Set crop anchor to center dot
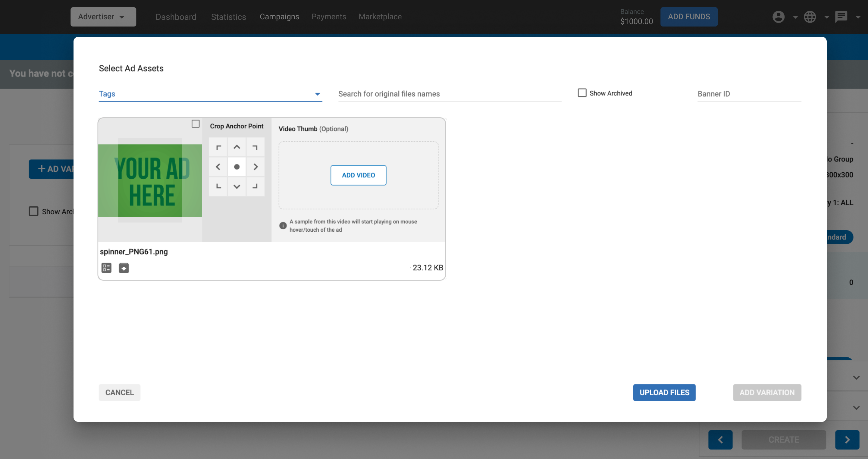The image size is (868, 461). pyautogui.click(x=237, y=167)
